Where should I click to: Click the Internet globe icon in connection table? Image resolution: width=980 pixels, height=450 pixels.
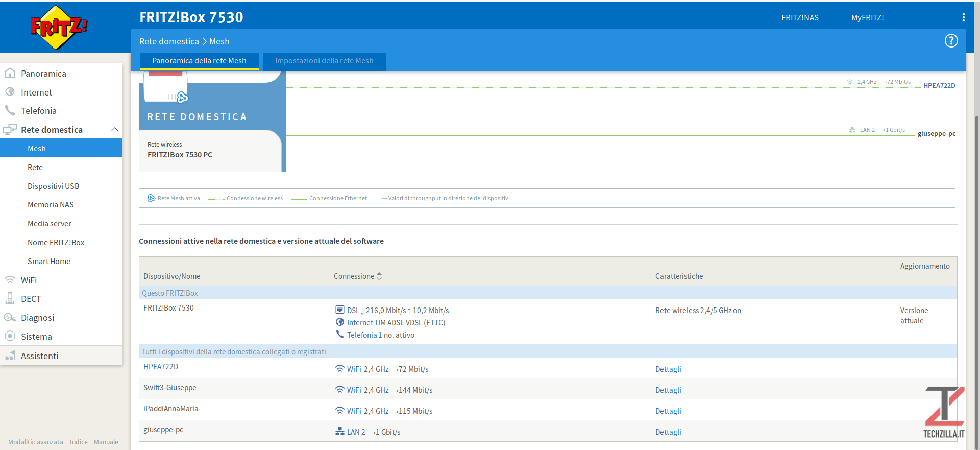pos(340,322)
